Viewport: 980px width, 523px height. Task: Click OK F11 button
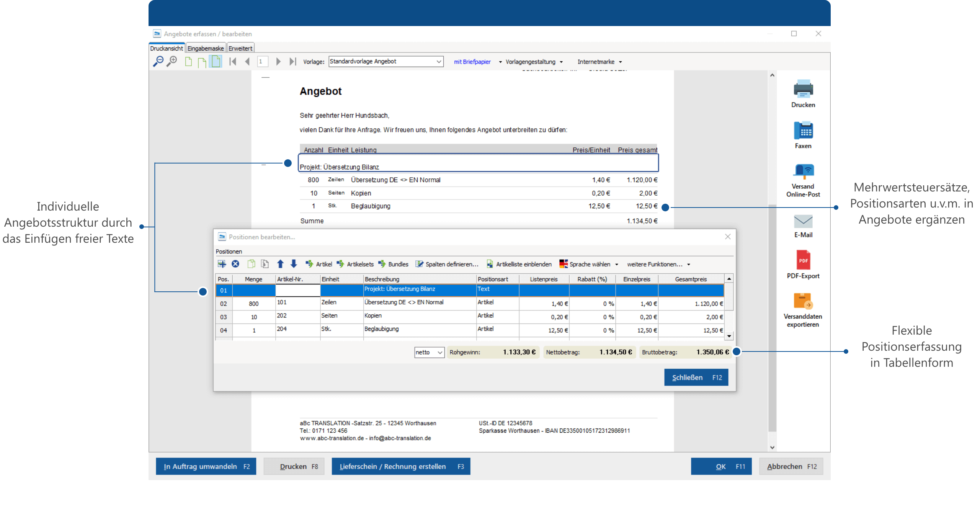tap(721, 466)
